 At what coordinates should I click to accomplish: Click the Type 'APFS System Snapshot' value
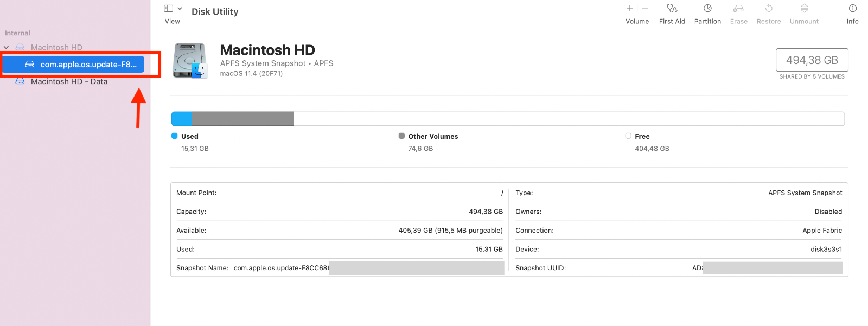pos(805,193)
